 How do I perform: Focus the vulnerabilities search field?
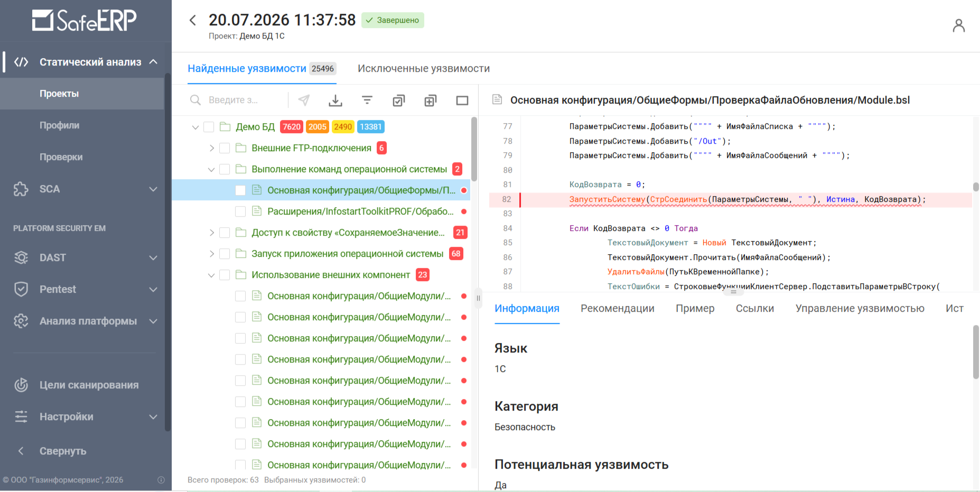237,100
